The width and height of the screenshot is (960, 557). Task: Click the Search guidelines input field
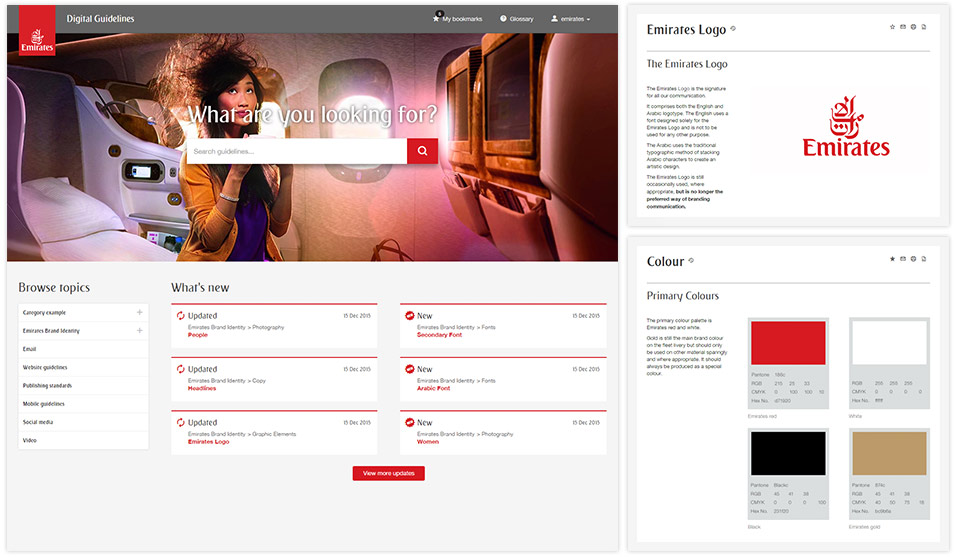[297, 151]
